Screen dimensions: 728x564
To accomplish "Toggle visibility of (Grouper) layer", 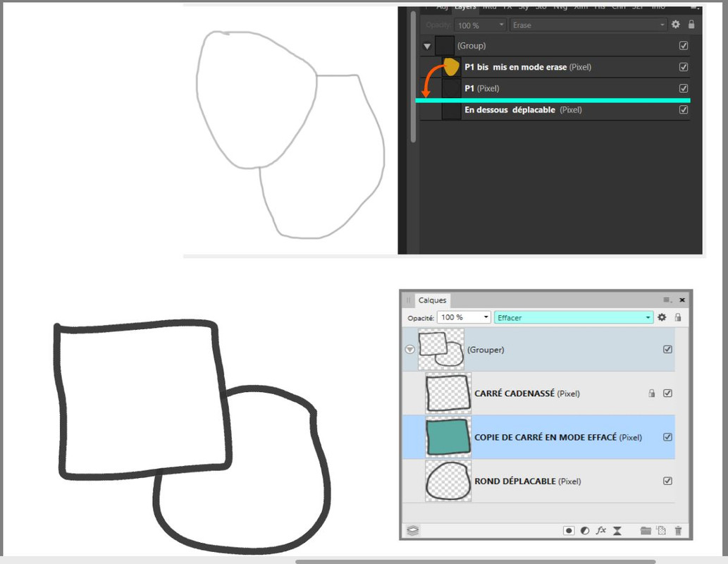I will point(667,350).
